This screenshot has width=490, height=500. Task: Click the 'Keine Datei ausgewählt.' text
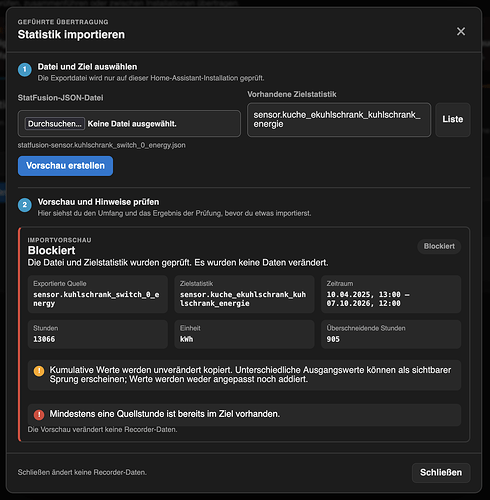point(132,124)
